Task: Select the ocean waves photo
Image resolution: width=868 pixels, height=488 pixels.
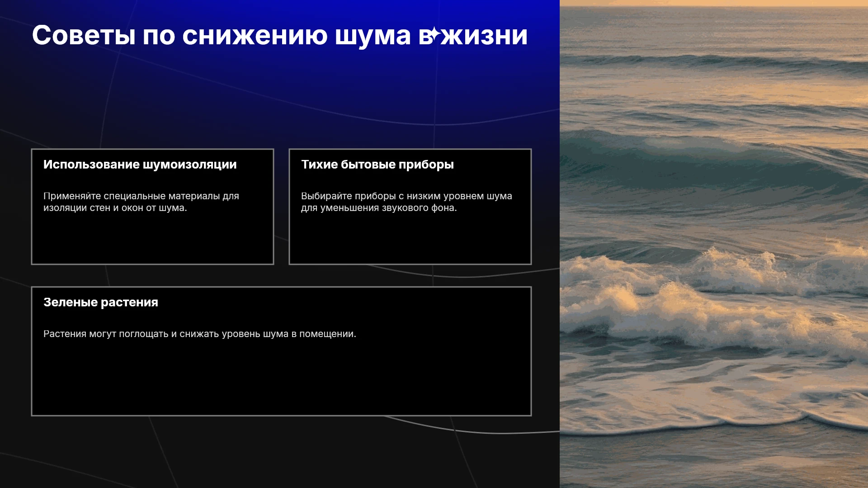Action: (714, 244)
